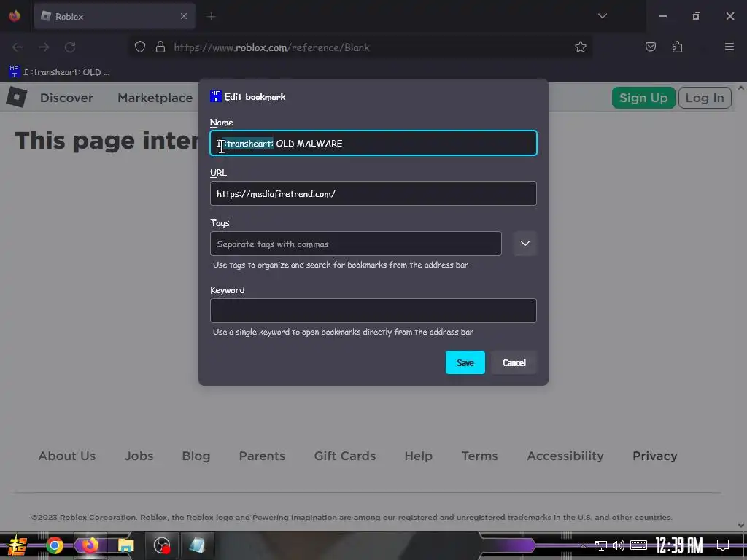Click the bookmark URL input field
Image resolution: width=747 pixels, height=560 pixels.
pos(373,193)
